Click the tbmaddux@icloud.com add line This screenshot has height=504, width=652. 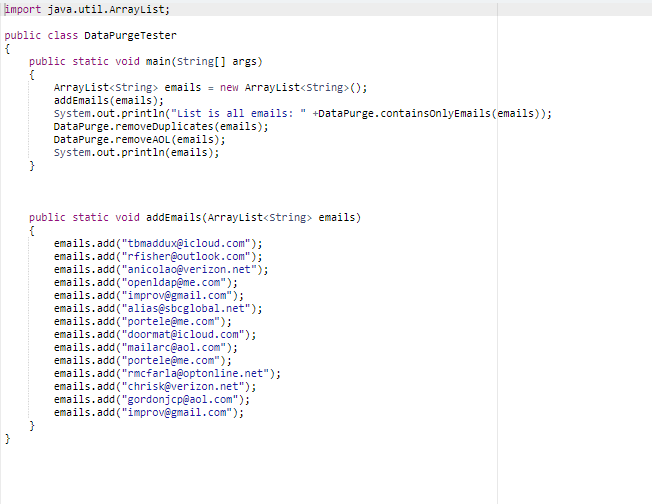tap(158, 244)
